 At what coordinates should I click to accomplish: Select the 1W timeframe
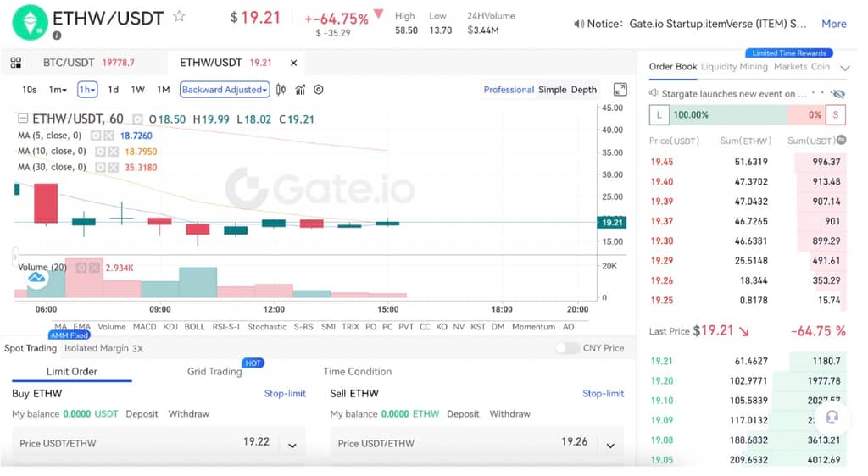point(138,90)
